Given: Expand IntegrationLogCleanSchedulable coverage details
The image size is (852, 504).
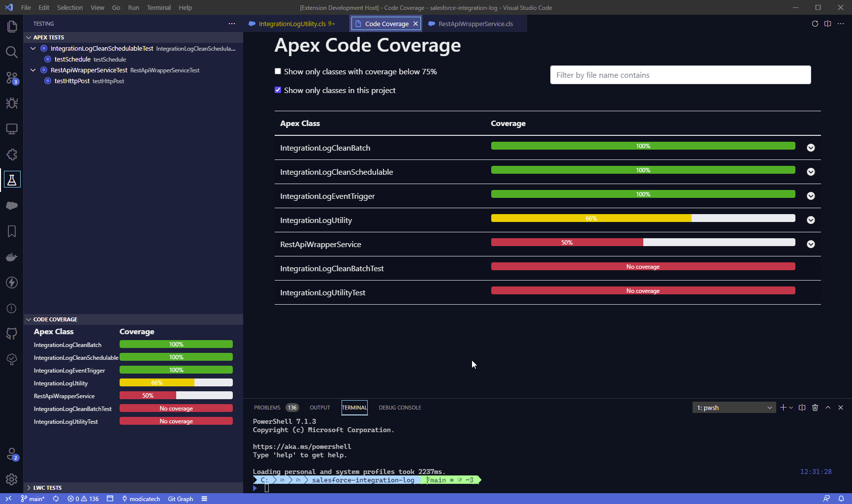Looking at the screenshot, I should pyautogui.click(x=811, y=172).
